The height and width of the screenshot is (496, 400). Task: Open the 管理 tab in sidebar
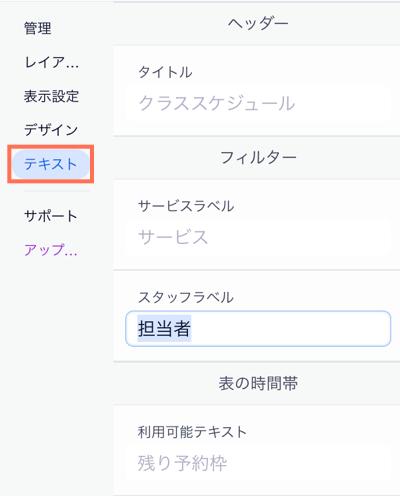(x=38, y=28)
